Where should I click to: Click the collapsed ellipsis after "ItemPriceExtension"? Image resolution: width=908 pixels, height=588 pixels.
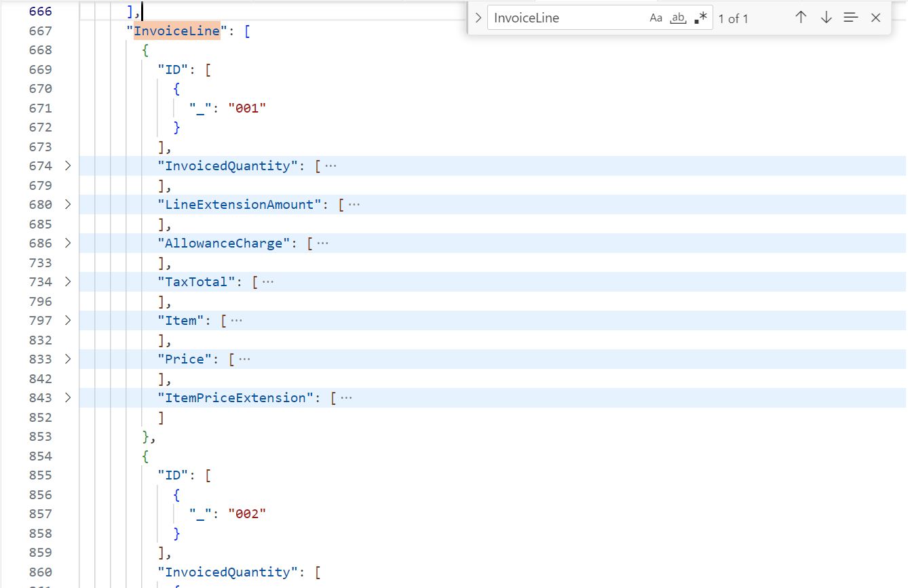(346, 397)
